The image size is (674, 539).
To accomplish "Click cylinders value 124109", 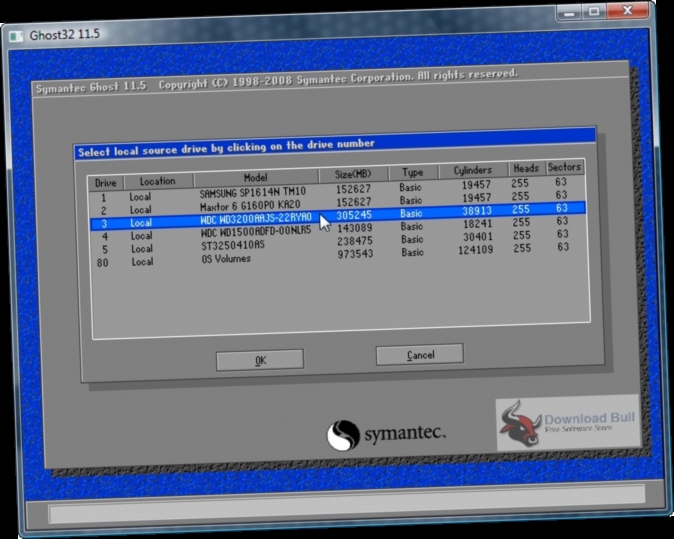I will [x=475, y=250].
